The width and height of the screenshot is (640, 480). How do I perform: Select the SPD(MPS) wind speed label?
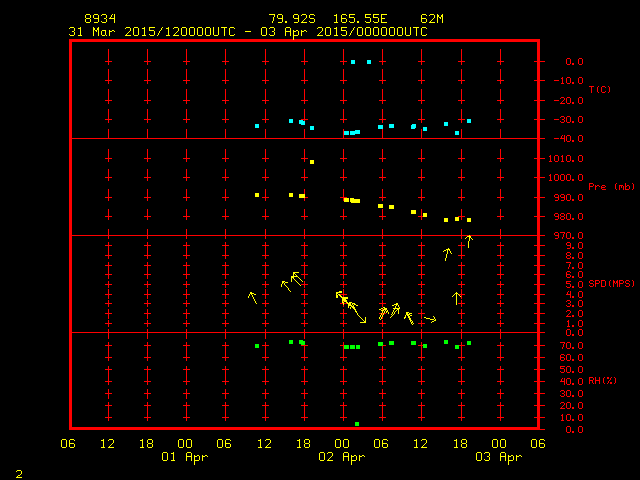point(611,284)
